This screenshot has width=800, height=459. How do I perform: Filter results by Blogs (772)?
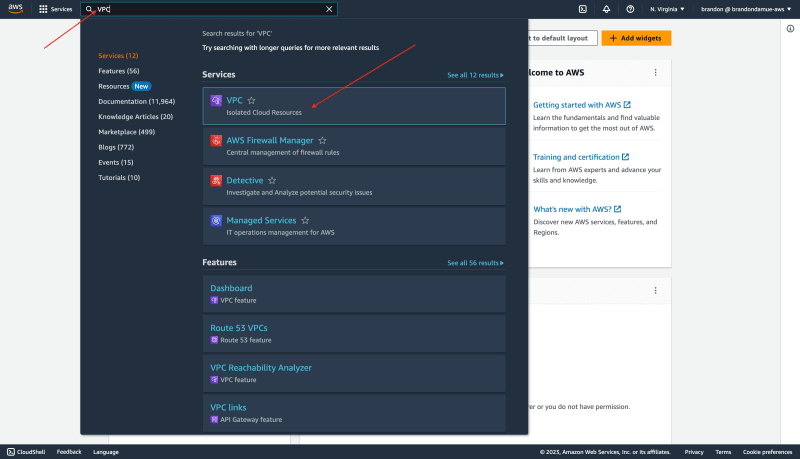point(116,147)
